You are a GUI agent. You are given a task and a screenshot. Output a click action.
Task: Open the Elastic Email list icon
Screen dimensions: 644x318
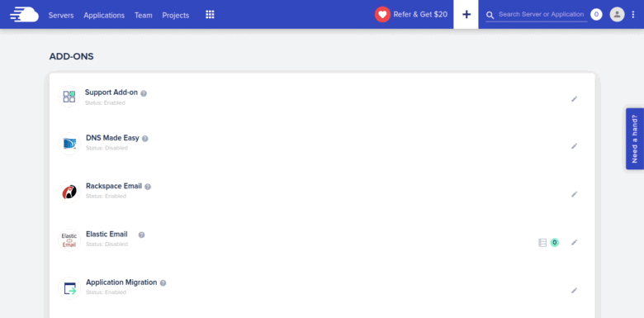pyautogui.click(x=542, y=242)
